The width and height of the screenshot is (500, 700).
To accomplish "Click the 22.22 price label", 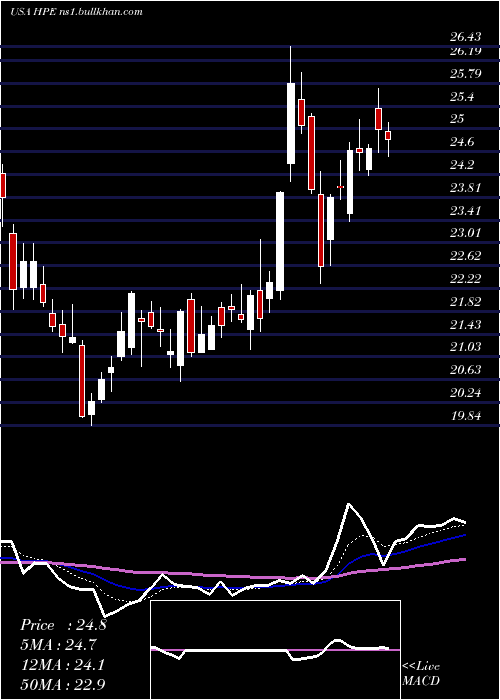I will tap(466, 279).
